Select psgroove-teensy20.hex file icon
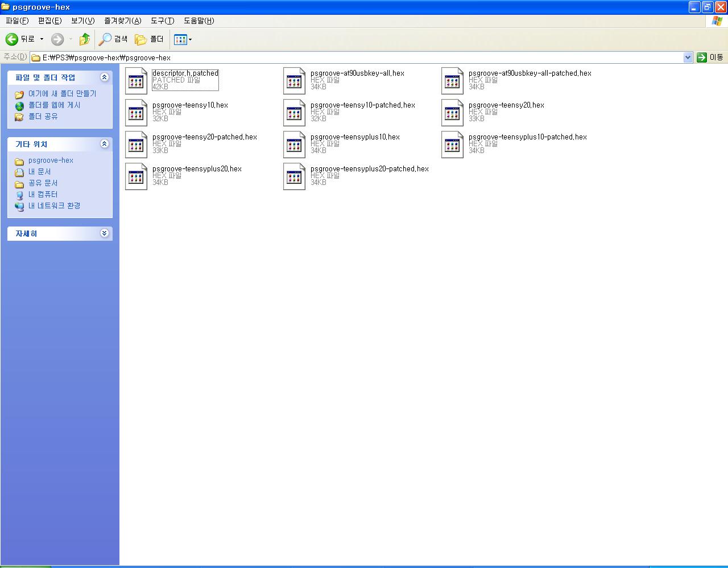Image resolution: width=728 pixels, height=568 pixels. point(452,113)
